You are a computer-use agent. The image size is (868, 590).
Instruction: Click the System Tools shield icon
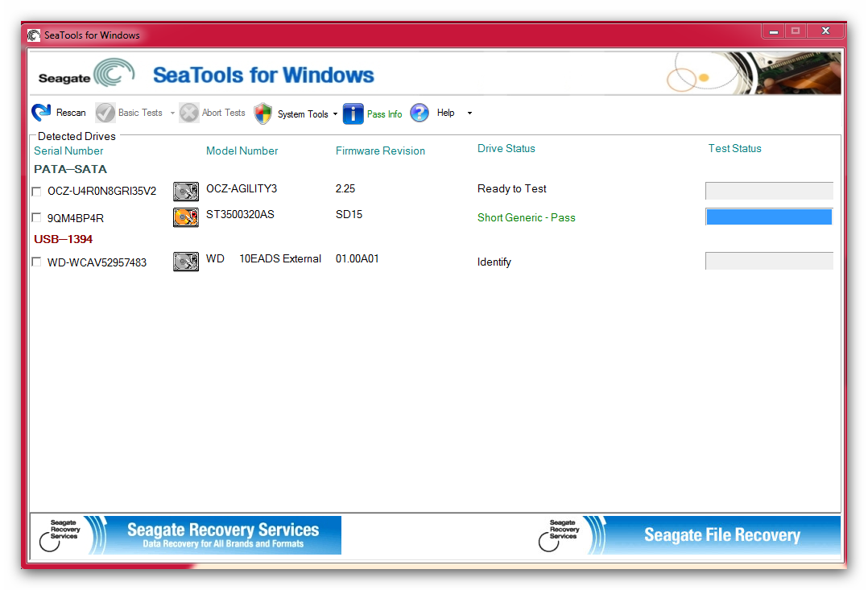[263, 113]
